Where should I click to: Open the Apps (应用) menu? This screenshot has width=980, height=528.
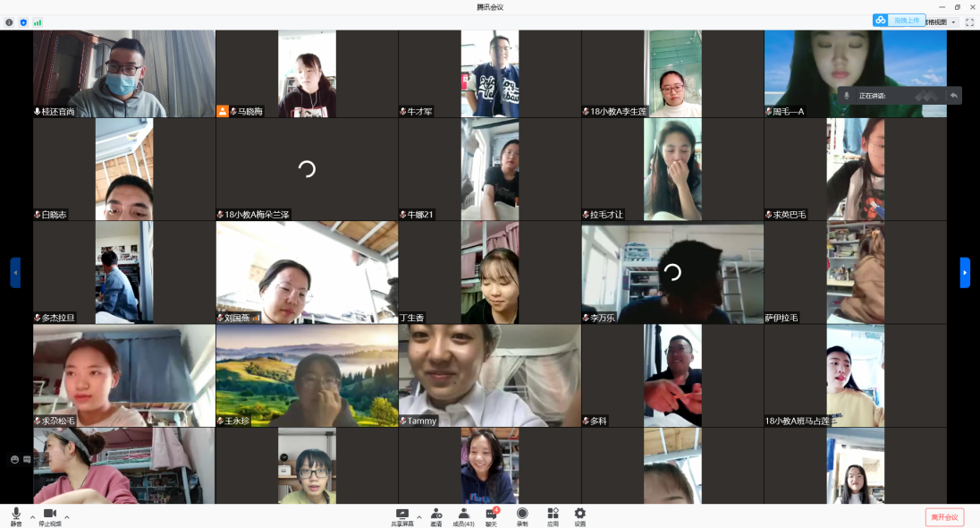pyautogui.click(x=553, y=515)
